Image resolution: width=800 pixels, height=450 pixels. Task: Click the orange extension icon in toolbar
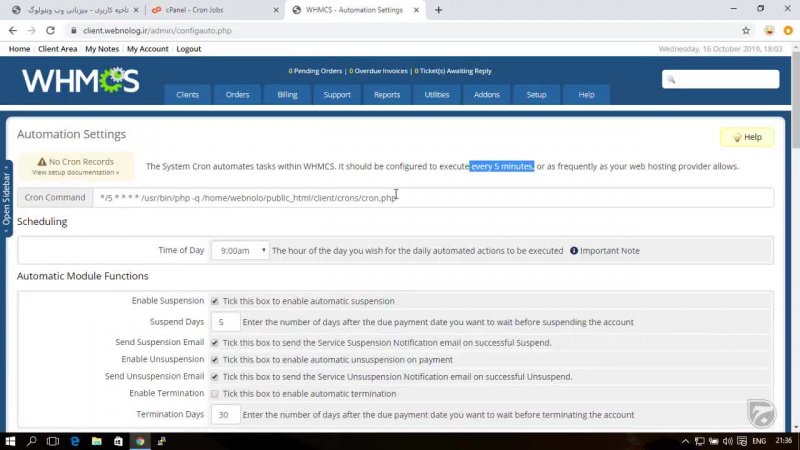click(788, 31)
